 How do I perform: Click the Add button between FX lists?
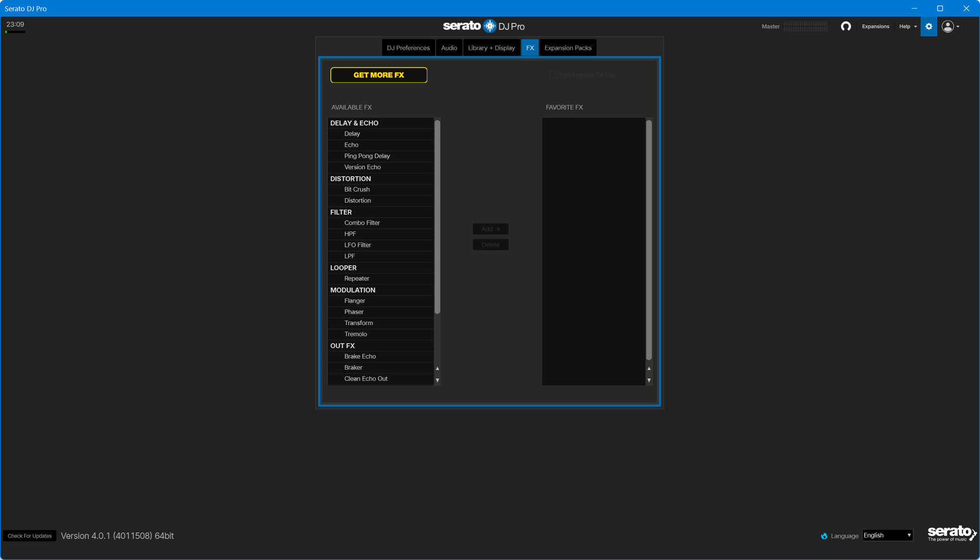[x=490, y=229]
